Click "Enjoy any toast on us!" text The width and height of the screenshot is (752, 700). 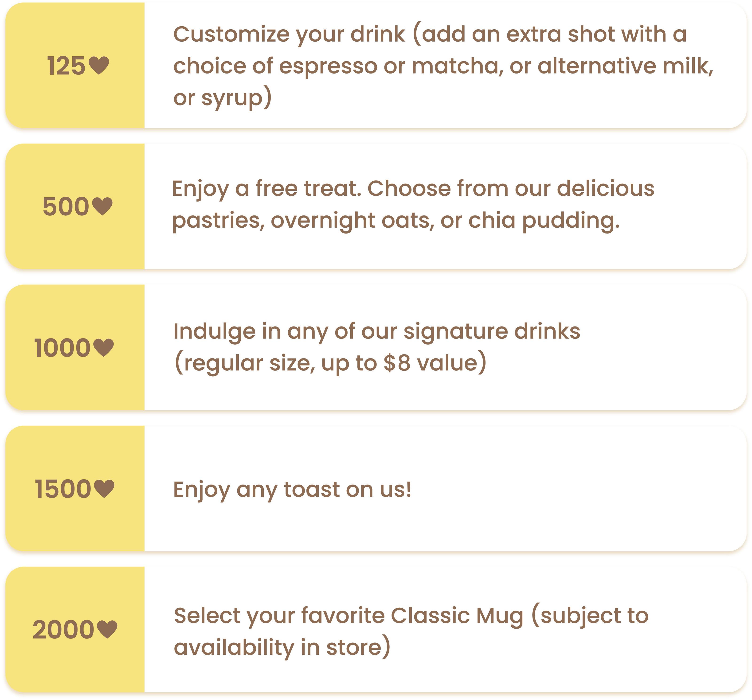(x=292, y=489)
